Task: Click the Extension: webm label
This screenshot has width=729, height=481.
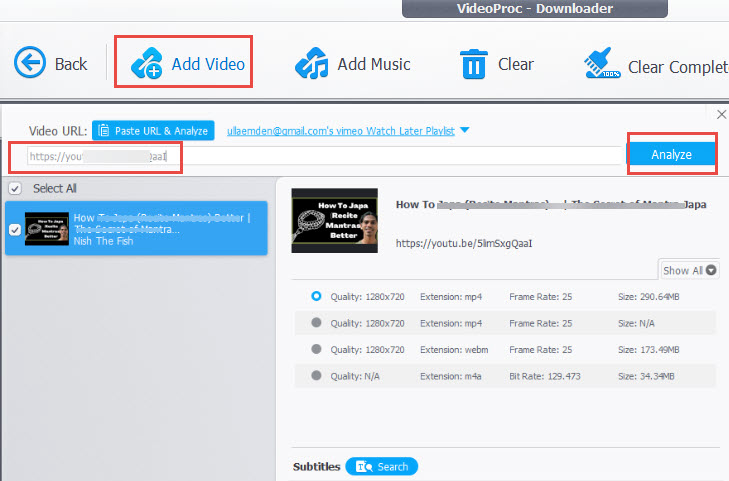Action: pos(454,349)
